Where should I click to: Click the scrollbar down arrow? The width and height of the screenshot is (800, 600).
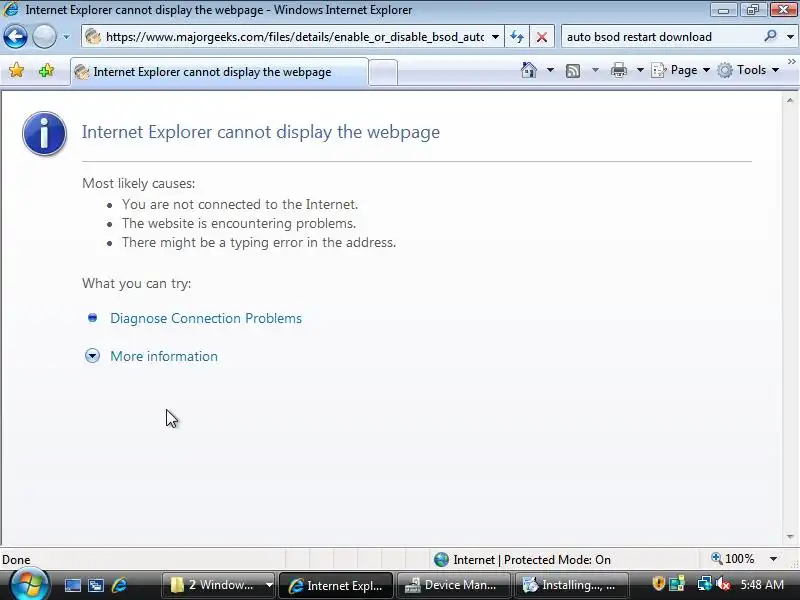[790, 537]
